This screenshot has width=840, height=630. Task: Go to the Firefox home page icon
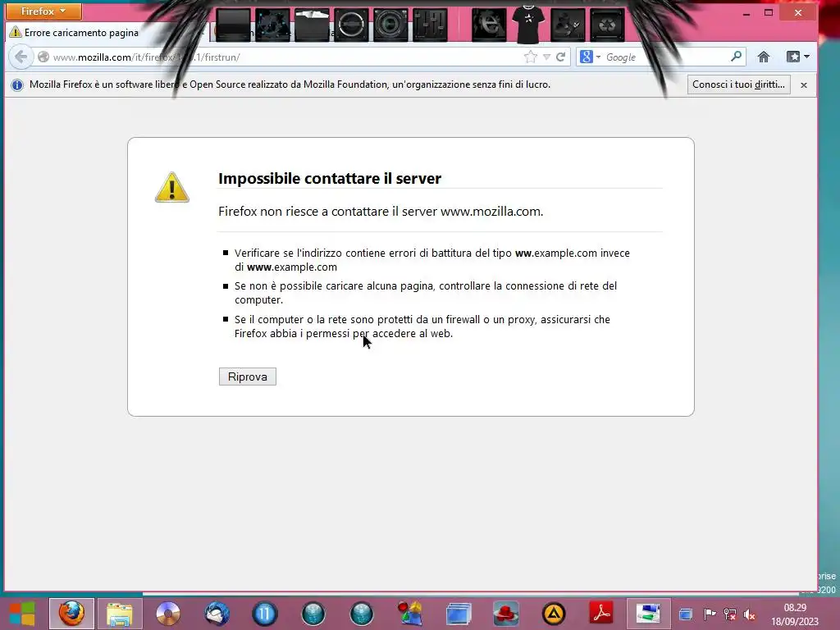coord(764,57)
